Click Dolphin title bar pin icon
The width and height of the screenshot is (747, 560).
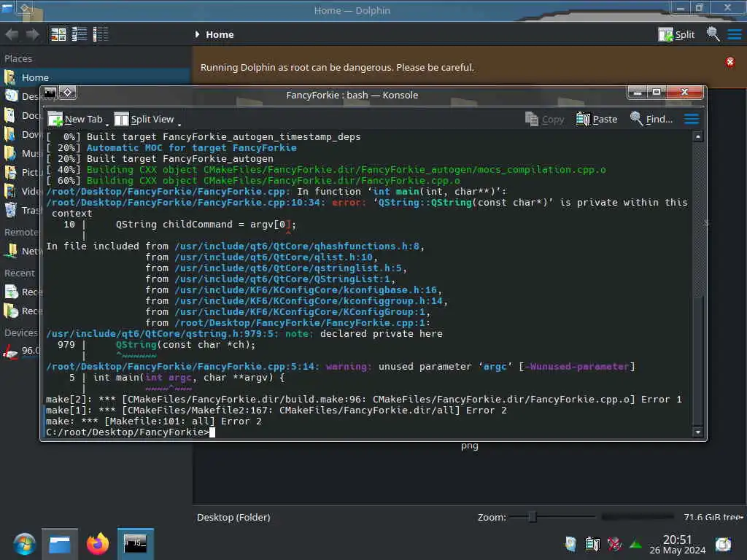tap(25, 8)
